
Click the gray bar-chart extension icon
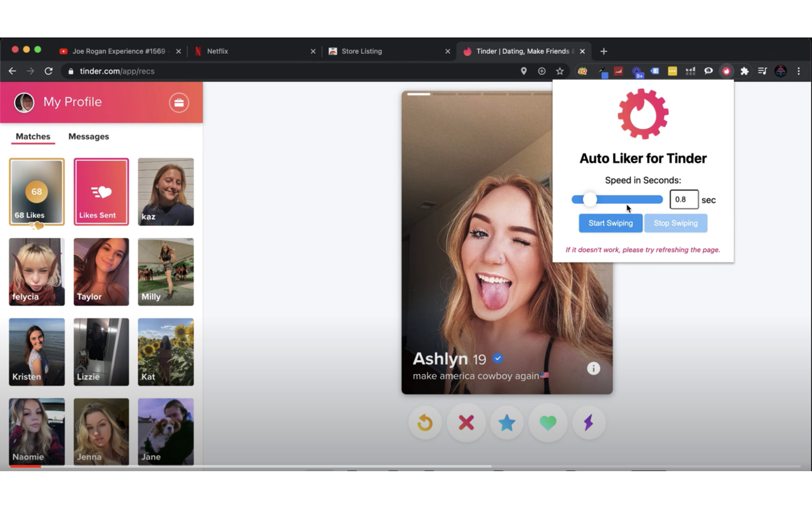click(690, 71)
